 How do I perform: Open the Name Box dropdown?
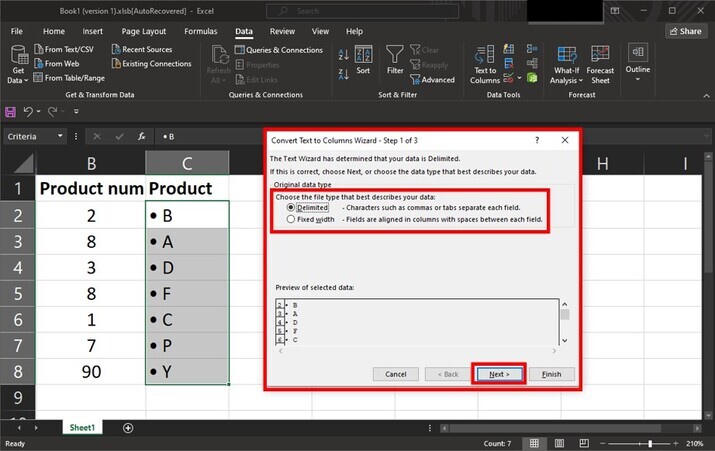coord(60,136)
